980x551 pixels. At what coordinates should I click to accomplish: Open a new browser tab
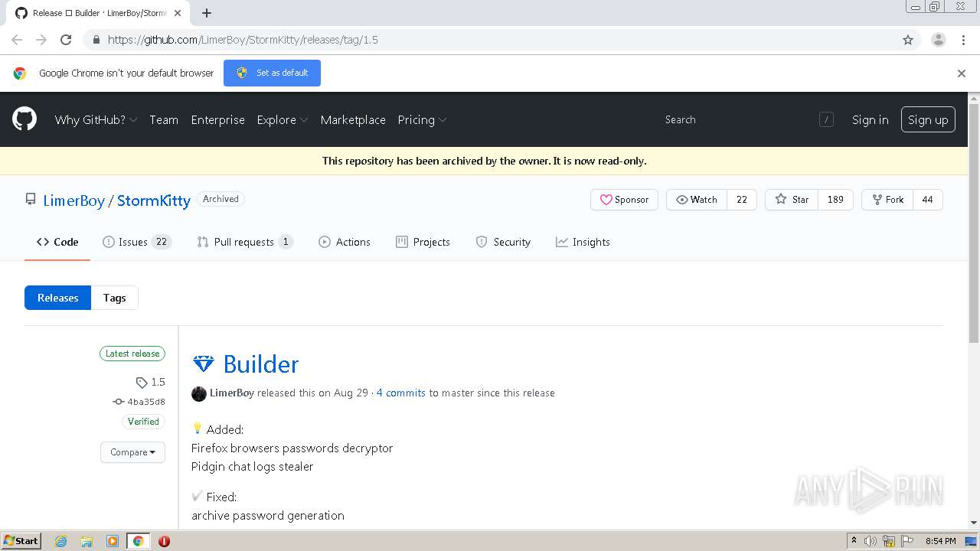tap(207, 13)
